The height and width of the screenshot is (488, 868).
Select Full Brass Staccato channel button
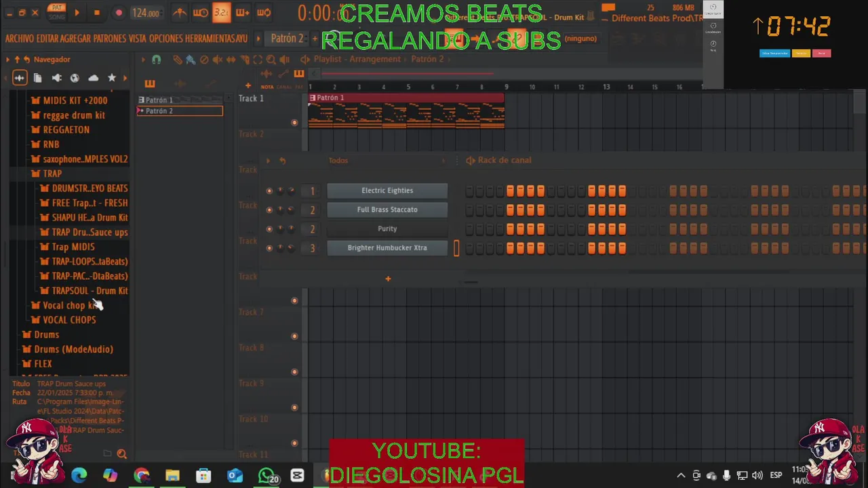387,209
